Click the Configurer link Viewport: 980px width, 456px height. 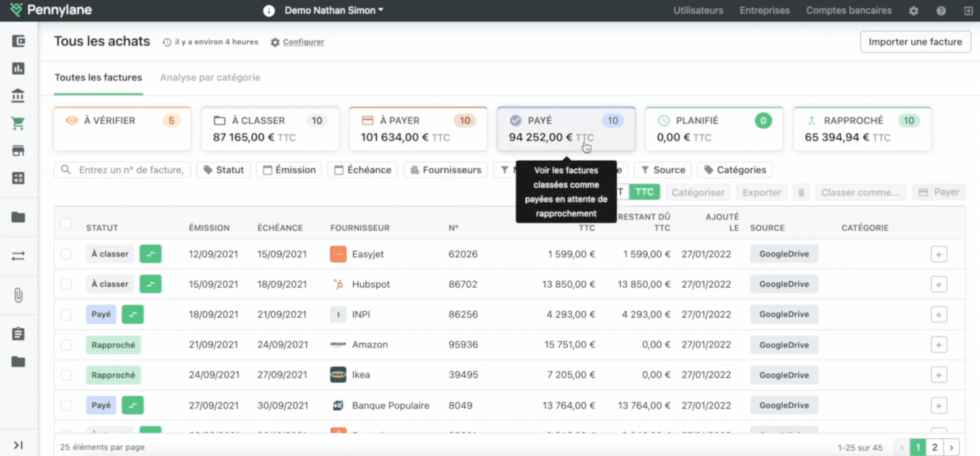[303, 42]
